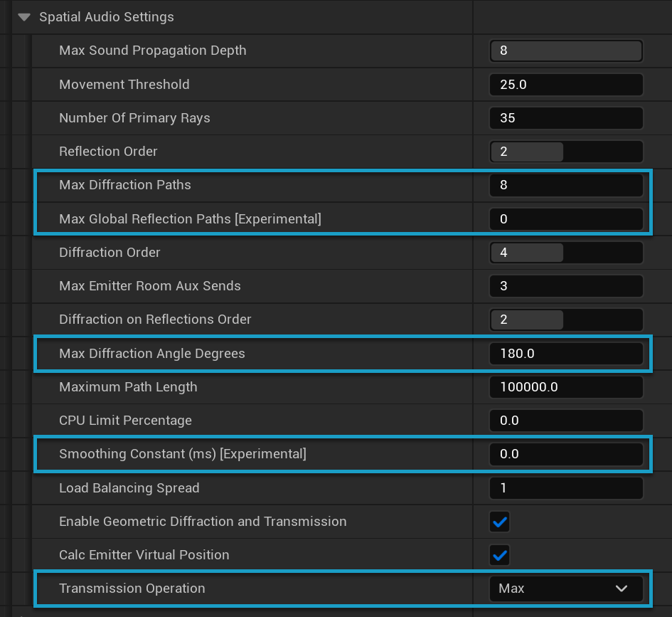Click the Max Diffraction Angle Degrees field

point(565,354)
